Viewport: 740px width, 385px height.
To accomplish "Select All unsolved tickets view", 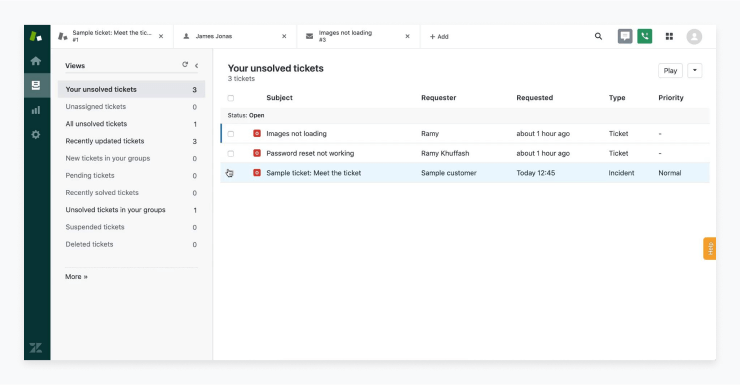I will (131, 124).
